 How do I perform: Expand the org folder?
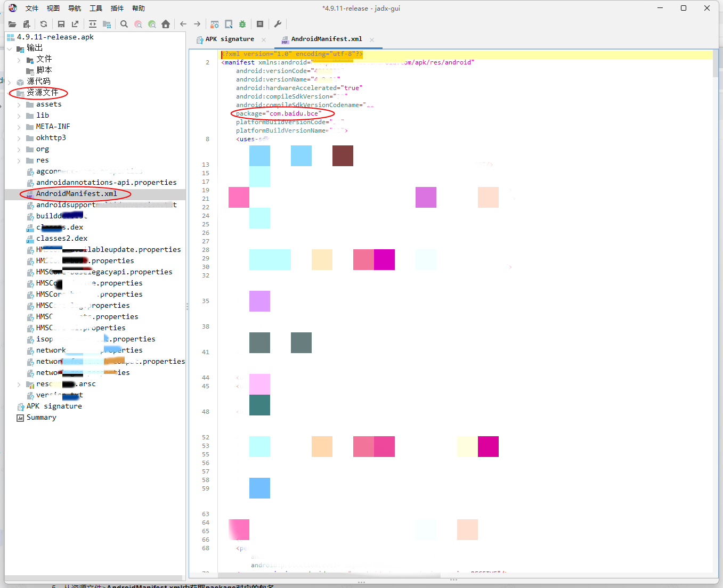tap(19, 149)
